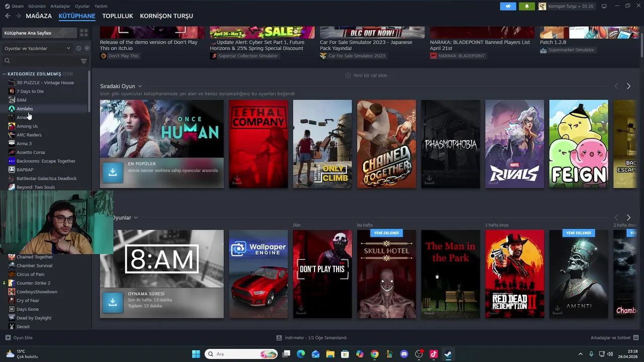Open the FEIGN cover
This screenshot has width=644, height=362.
(579, 144)
